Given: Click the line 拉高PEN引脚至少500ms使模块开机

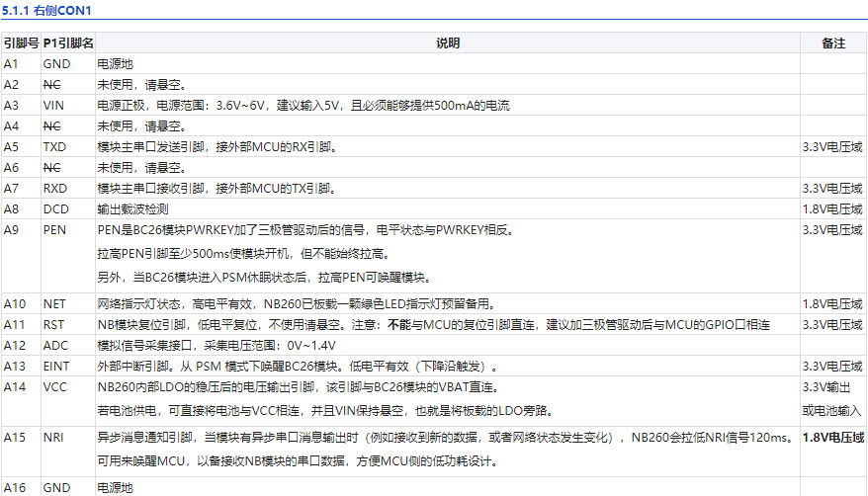Looking at the screenshot, I should (x=245, y=254).
